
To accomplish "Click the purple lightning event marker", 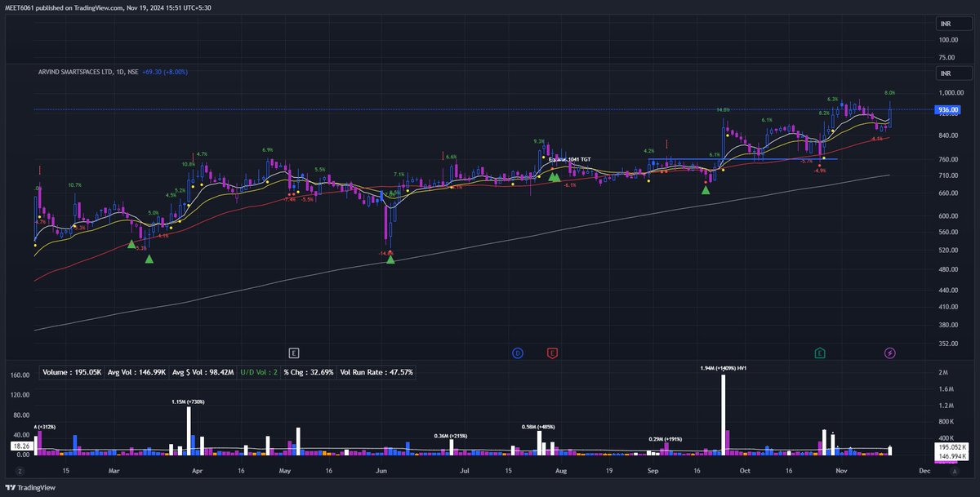I will point(890,353).
